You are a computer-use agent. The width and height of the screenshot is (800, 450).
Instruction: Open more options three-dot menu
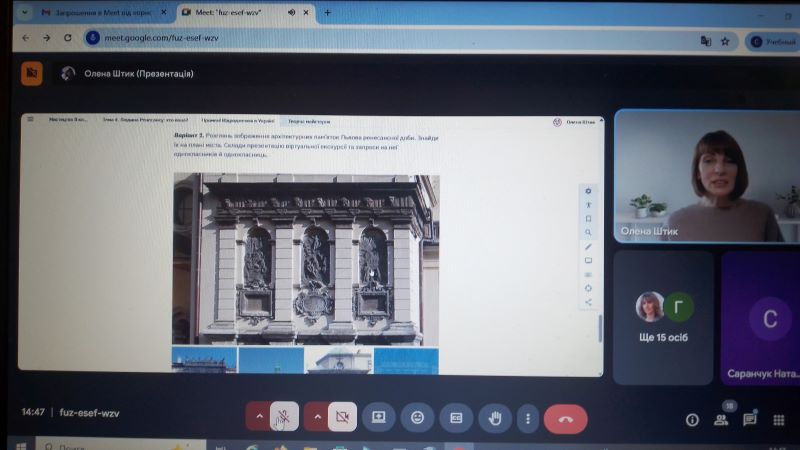pos(527,418)
